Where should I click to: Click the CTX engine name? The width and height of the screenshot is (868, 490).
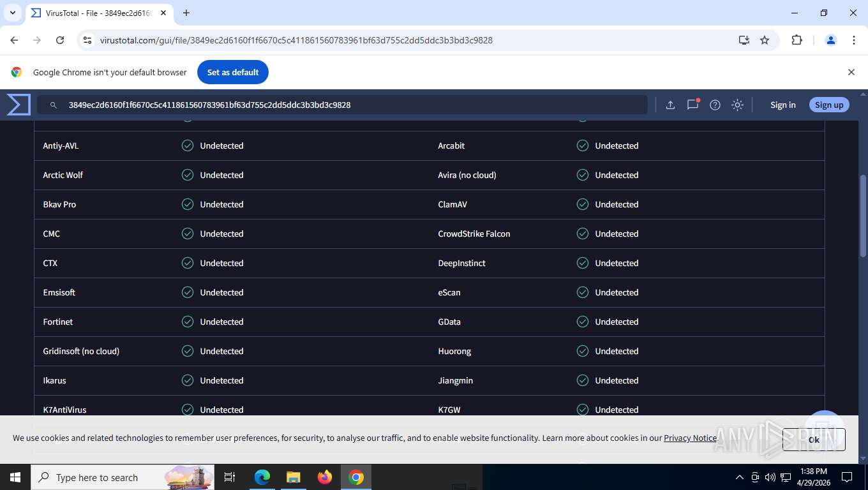(50, 263)
